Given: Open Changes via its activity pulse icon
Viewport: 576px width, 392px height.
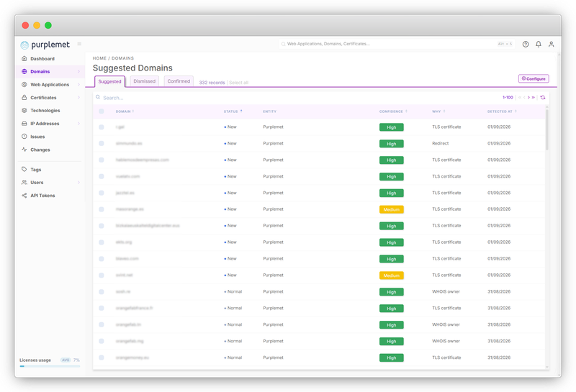Looking at the screenshot, I should coord(24,150).
